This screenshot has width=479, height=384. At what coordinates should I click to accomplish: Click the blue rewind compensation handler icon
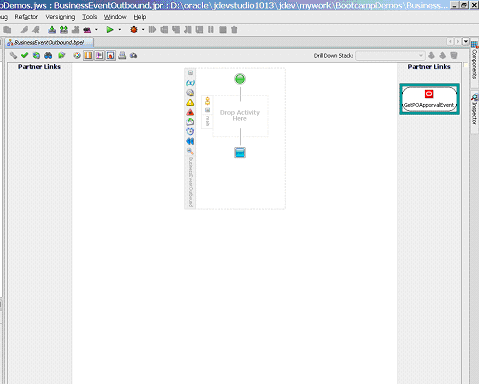190,141
